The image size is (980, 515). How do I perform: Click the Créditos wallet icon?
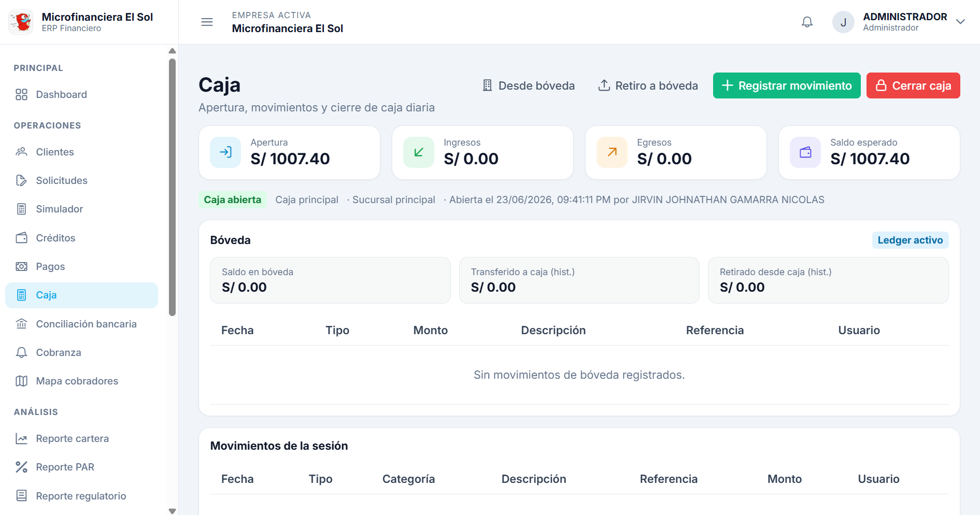[x=21, y=238]
